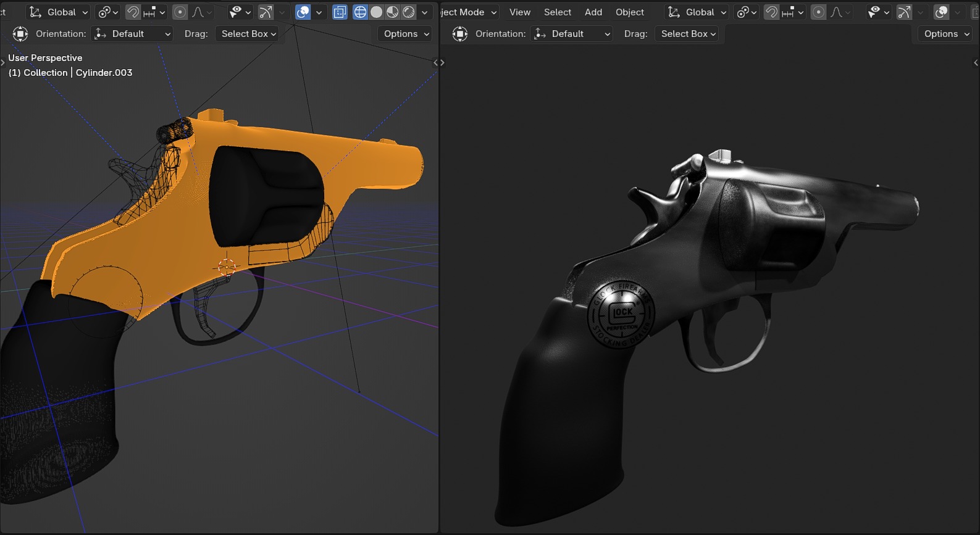Open object visibility eye menu in left viewport
The height and width of the screenshot is (535, 980).
[240, 12]
